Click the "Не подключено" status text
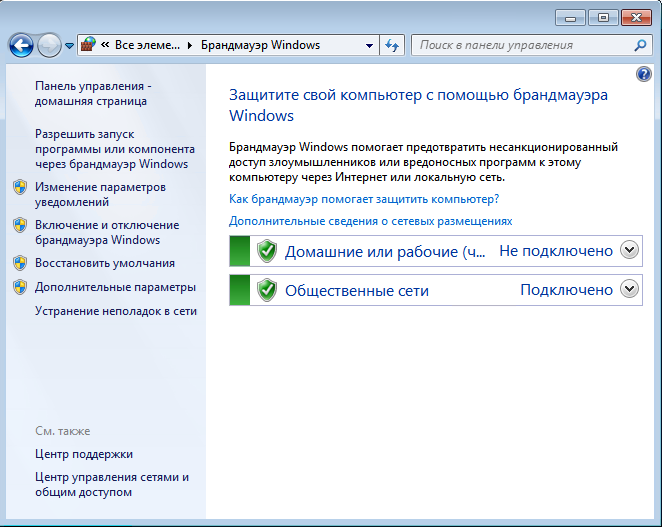662x527 pixels. [556, 251]
